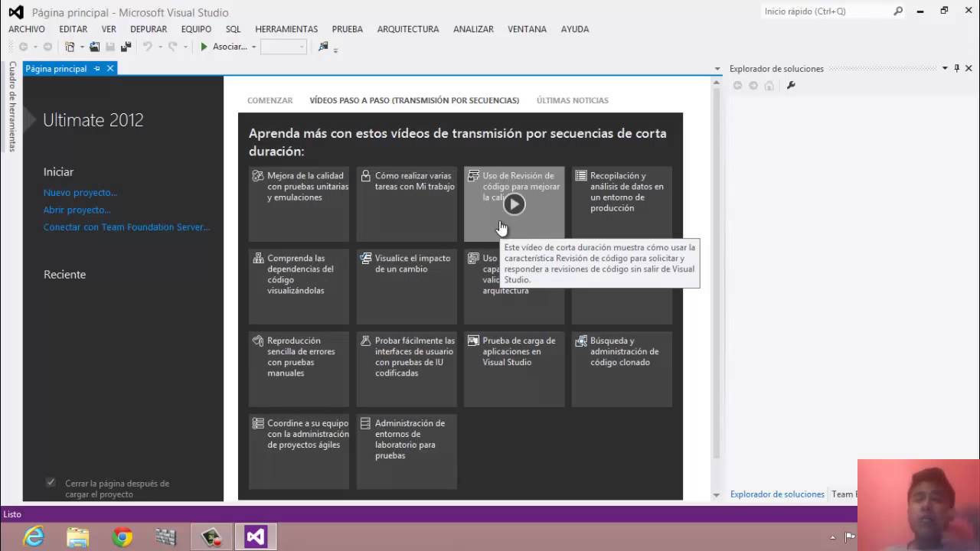Open the DEPURAR menu
This screenshot has width=980, height=551.
coord(149,29)
